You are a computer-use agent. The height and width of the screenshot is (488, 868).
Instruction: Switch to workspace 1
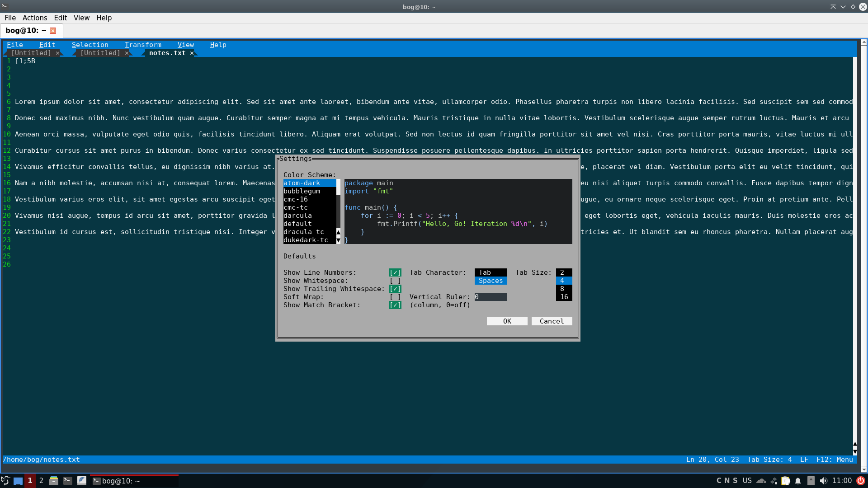tap(30, 481)
